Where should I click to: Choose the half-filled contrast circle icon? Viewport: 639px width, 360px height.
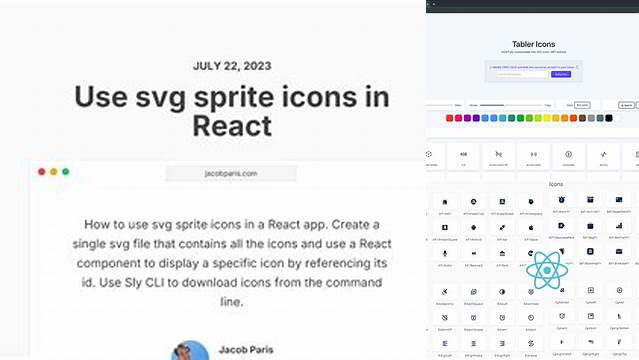pyautogui.click(x=502, y=292)
